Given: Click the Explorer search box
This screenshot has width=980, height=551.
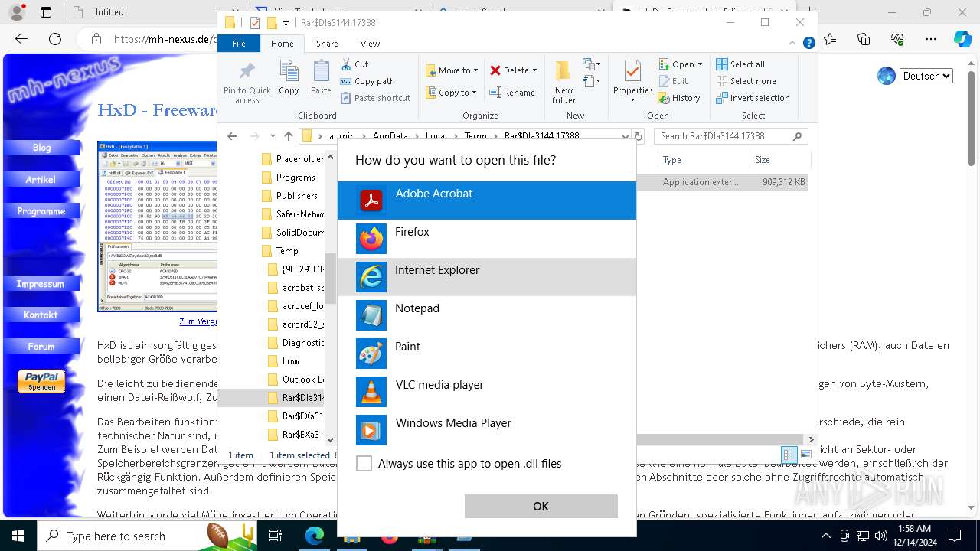Looking at the screenshot, I should pos(731,136).
